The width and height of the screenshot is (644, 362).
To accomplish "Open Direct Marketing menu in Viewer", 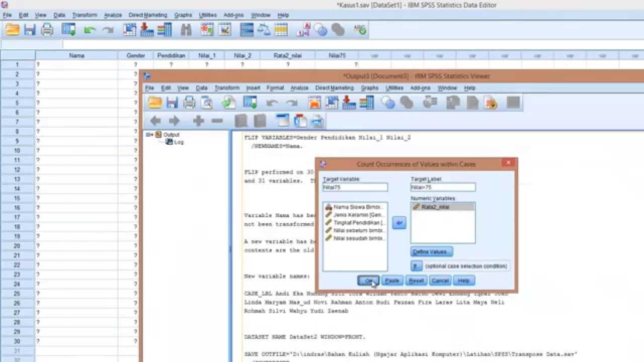I will pyautogui.click(x=335, y=88).
